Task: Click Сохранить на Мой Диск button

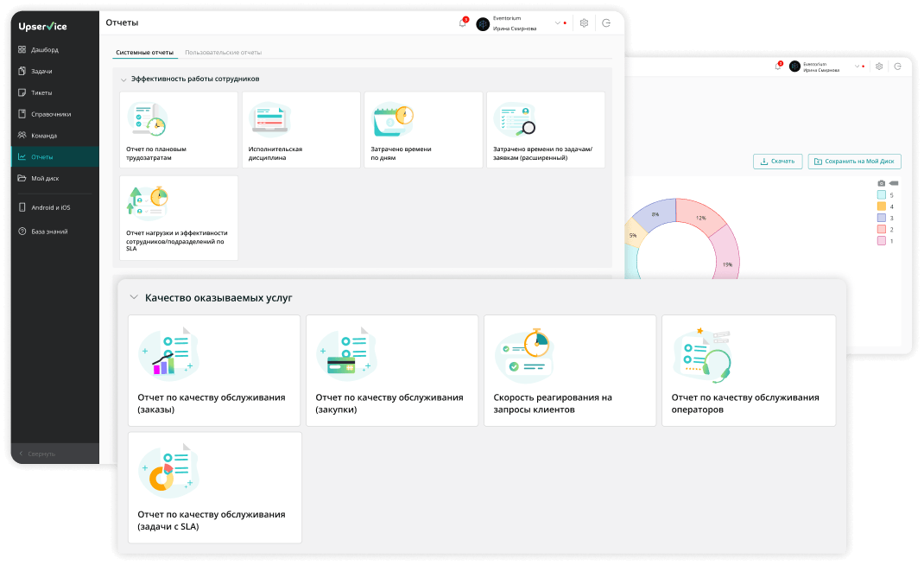Action: click(855, 162)
